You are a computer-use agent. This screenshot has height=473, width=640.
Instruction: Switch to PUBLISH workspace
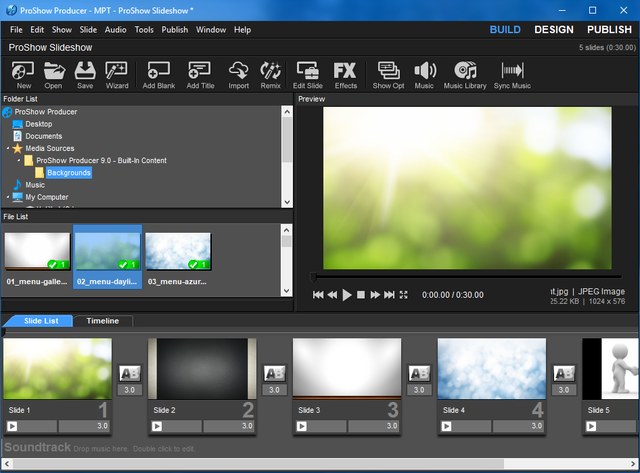(609, 30)
